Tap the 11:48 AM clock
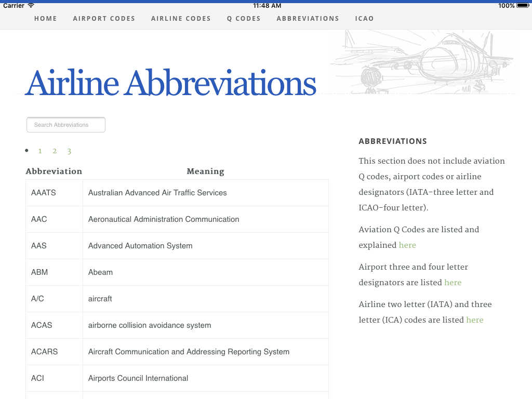 pos(267,5)
